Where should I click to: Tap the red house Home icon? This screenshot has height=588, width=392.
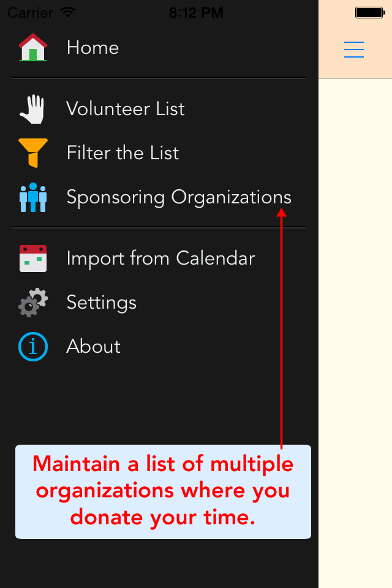click(x=33, y=48)
